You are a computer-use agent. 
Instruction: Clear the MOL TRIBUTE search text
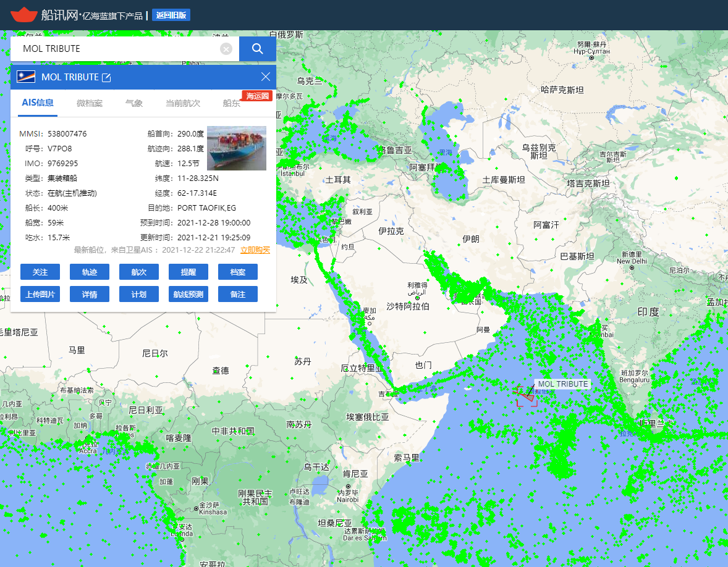click(x=226, y=49)
